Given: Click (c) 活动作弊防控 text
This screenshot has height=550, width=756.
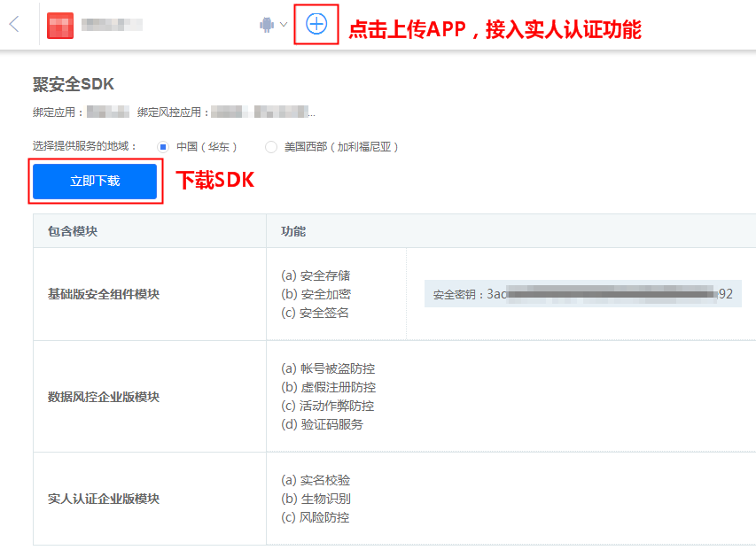Looking at the screenshot, I should tap(327, 406).
